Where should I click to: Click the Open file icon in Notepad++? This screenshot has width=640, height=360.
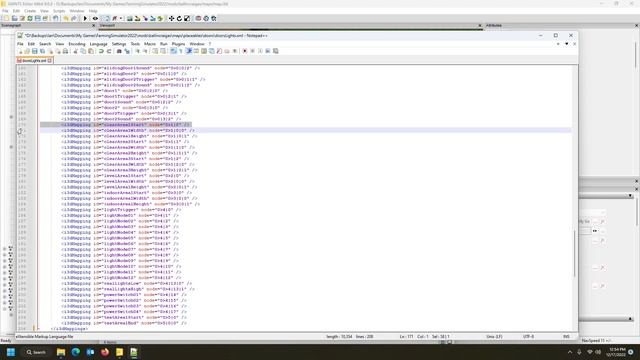click(27, 51)
